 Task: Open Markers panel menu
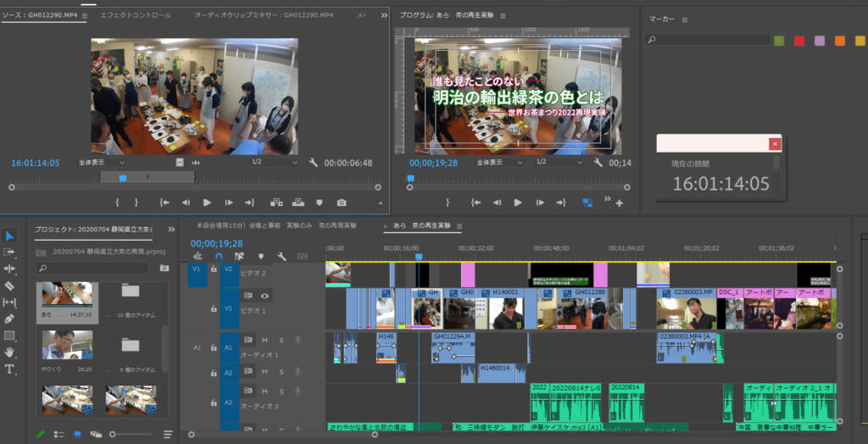[685, 20]
